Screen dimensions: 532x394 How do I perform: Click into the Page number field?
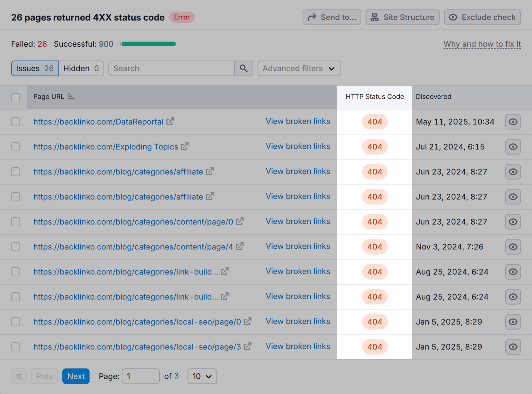(x=141, y=376)
